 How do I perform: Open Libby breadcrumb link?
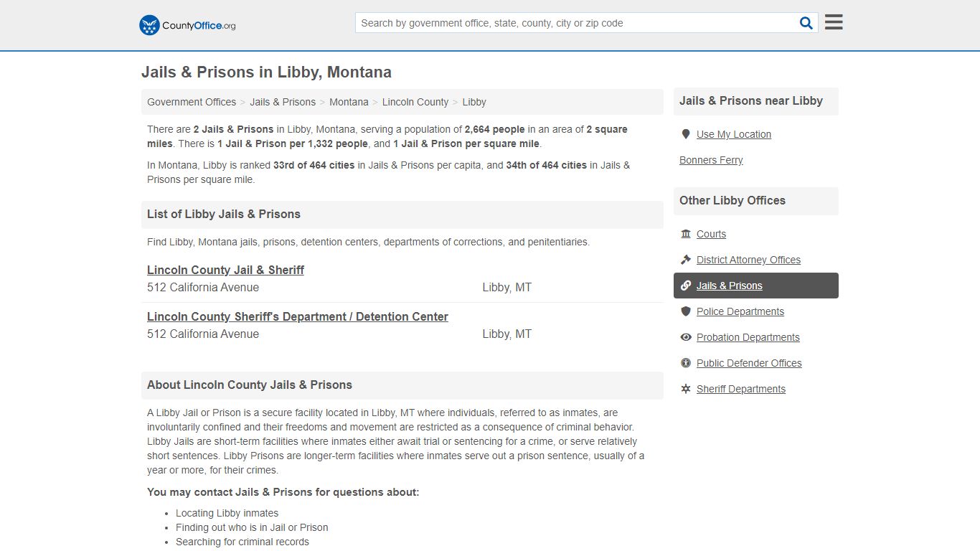474,102
